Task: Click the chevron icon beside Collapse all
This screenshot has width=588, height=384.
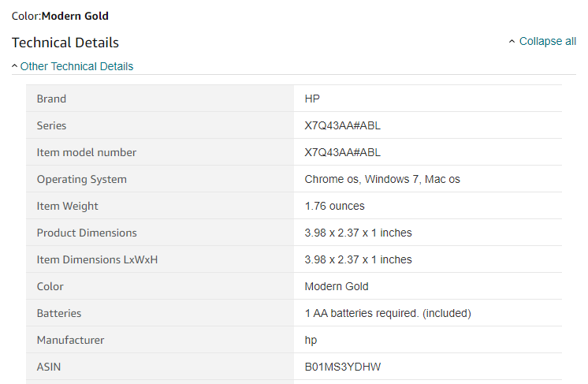Action: [512, 41]
